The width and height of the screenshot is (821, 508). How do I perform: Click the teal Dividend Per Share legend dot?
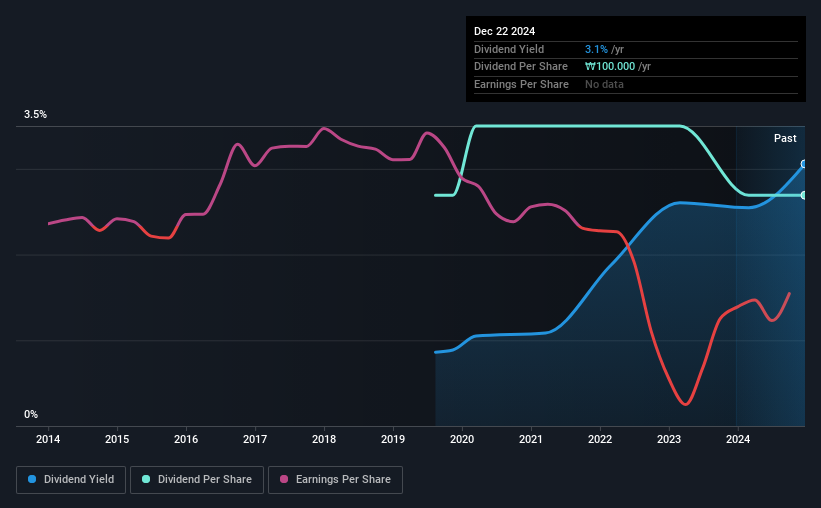point(146,479)
